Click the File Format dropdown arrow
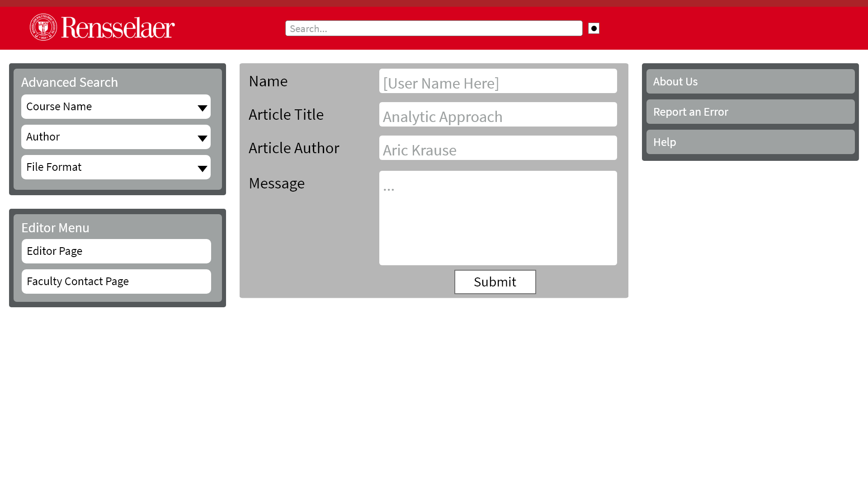Viewport: 868px width, 488px height. point(202,168)
